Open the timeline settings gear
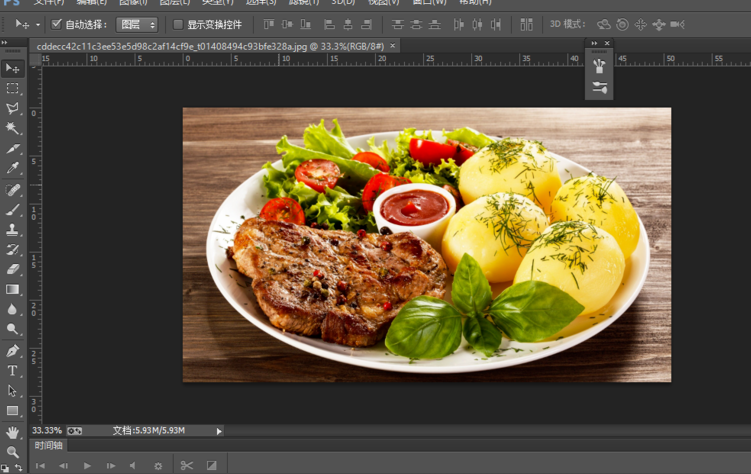This screenshot has width=751, height=474. tap(158, 465)
